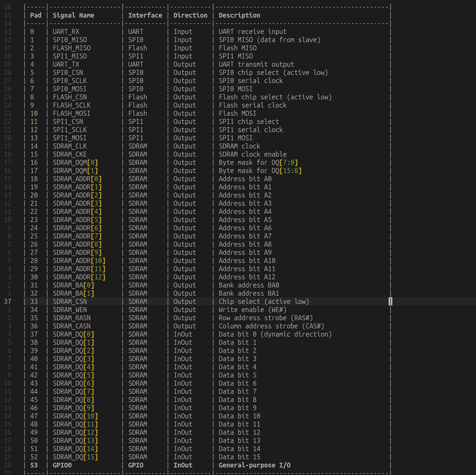Select SDRAM_ADDR[0] signal name

pos(77,179)
